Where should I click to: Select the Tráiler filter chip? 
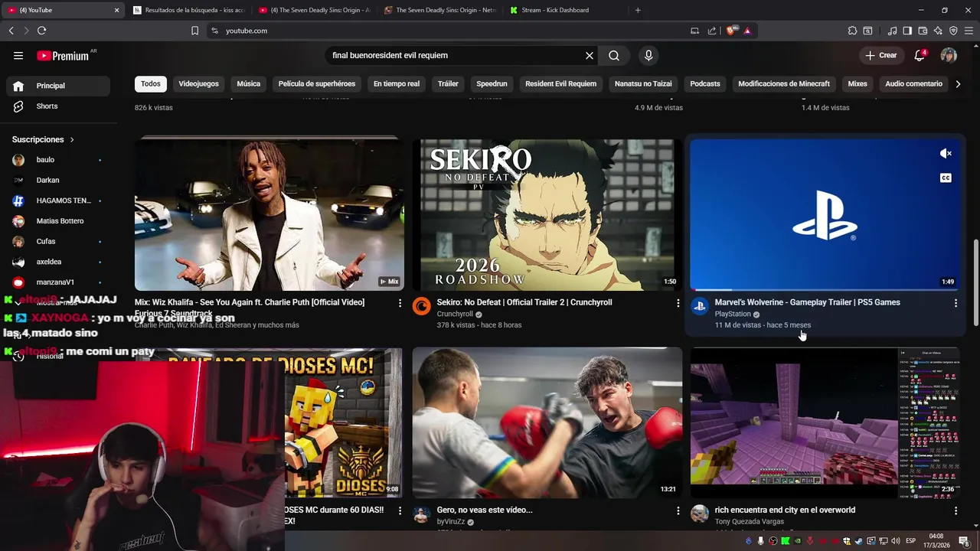pyautogui.click(x=448, y=83)
